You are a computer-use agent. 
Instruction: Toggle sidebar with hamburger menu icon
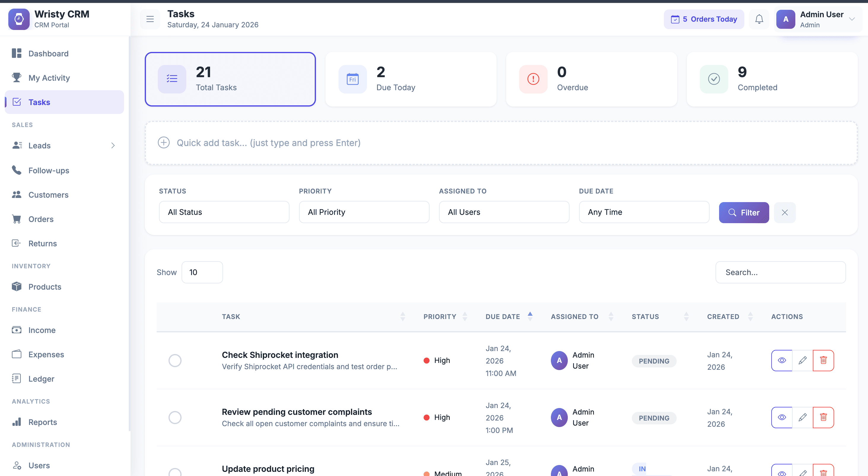click(x=150, y=19)
